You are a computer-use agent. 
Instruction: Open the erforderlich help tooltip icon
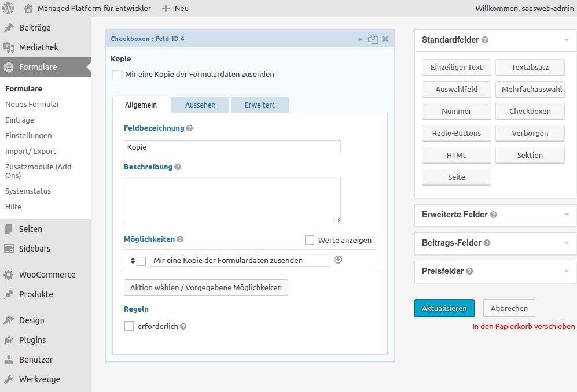(183, 326)
